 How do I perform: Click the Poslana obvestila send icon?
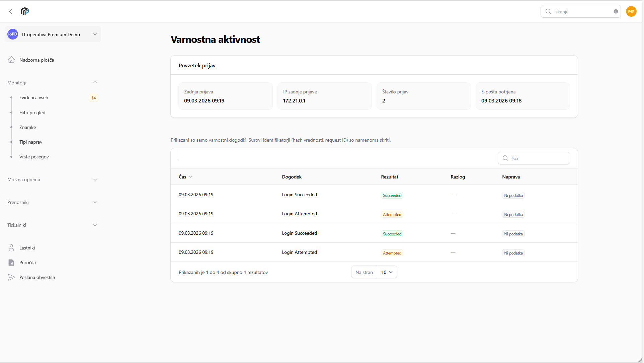pyautogui.click(x=11, y=277)
